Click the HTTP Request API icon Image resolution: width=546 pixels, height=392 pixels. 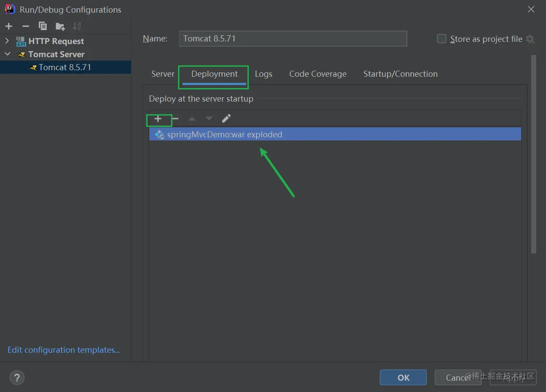(21, 41)
